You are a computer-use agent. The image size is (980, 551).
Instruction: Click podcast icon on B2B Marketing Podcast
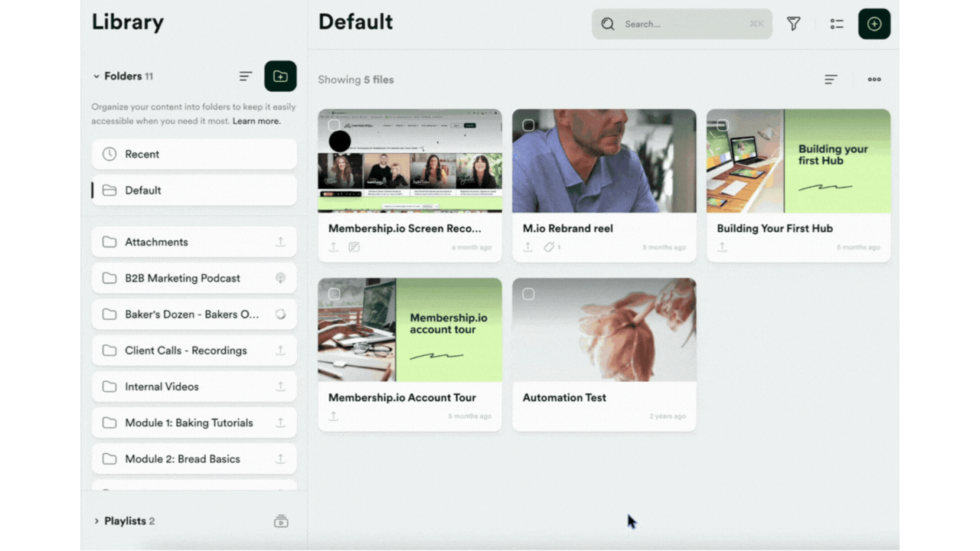coord(280,278)
